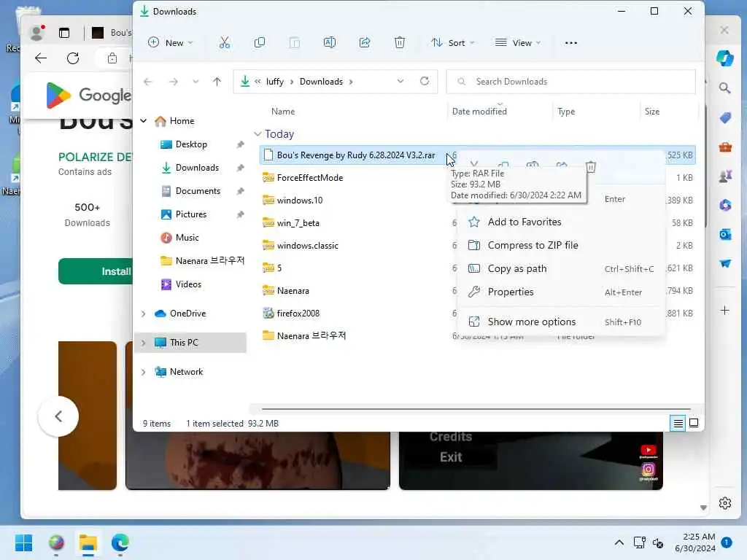This screenshot has width=747, height=560.
Task: Sort by Date modified column header
Action: pos(479,112)
